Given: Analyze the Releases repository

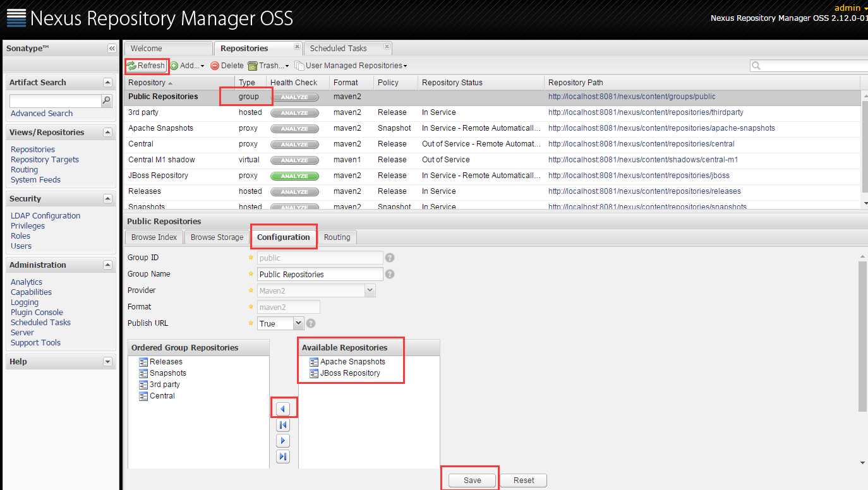Looking at the screenshot, I should pos(294,192).
